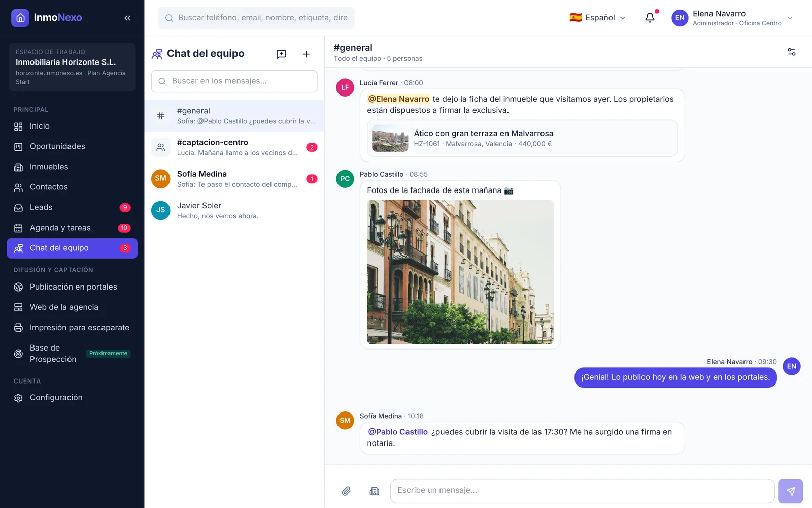Click Pablo Castillo's PC avatar
Image resolution: width=812 pixels, height=508 pixels.
click(x=345, y=179)
